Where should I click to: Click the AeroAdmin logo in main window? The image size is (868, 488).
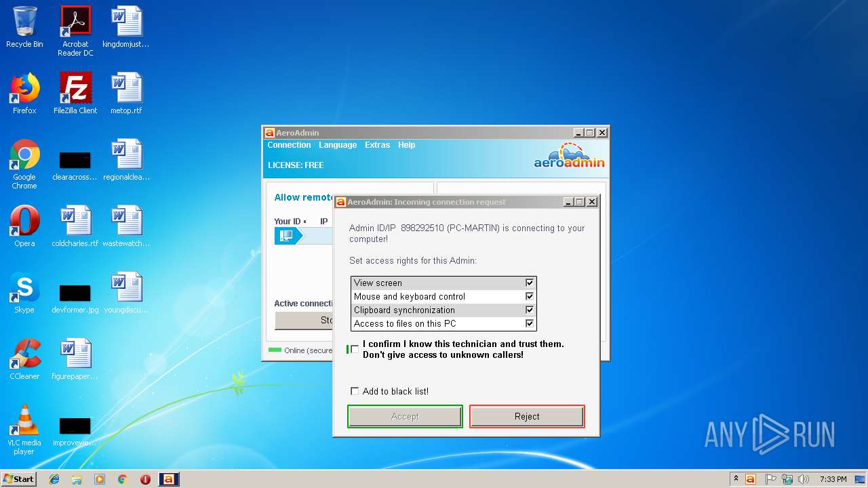[569, 155]
